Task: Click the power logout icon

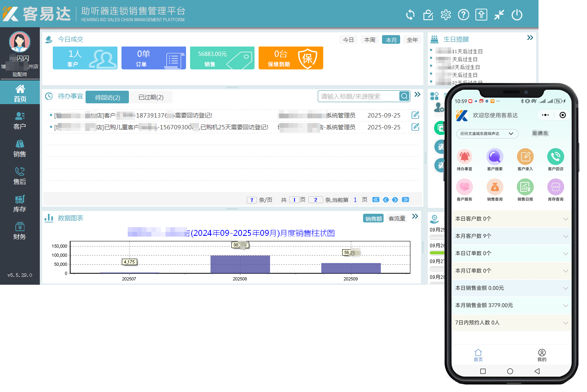Action: click(517, 15)
